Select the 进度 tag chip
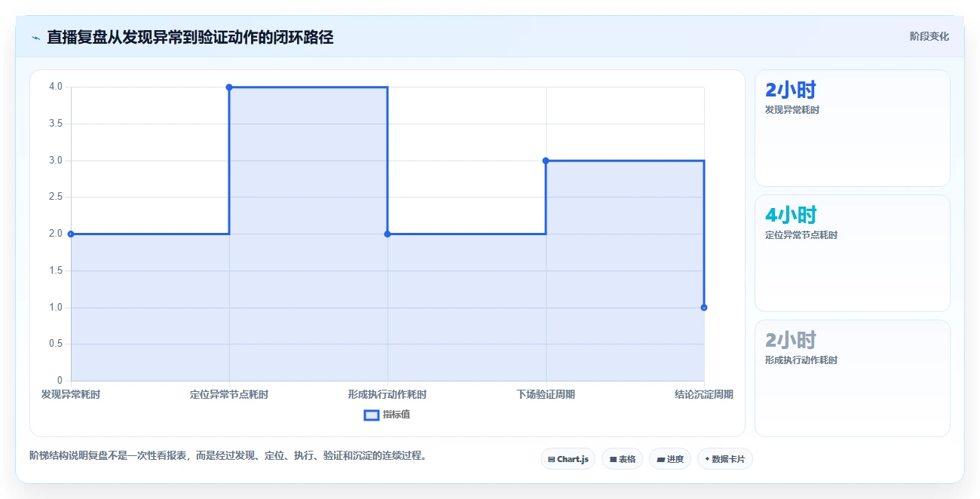 (x=669, y=459)
